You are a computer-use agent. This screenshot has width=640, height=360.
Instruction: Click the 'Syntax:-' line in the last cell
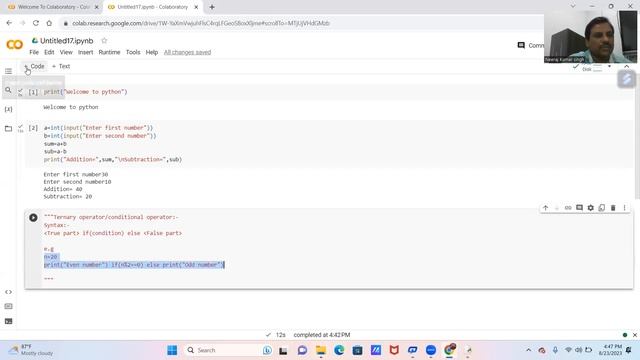57,225
